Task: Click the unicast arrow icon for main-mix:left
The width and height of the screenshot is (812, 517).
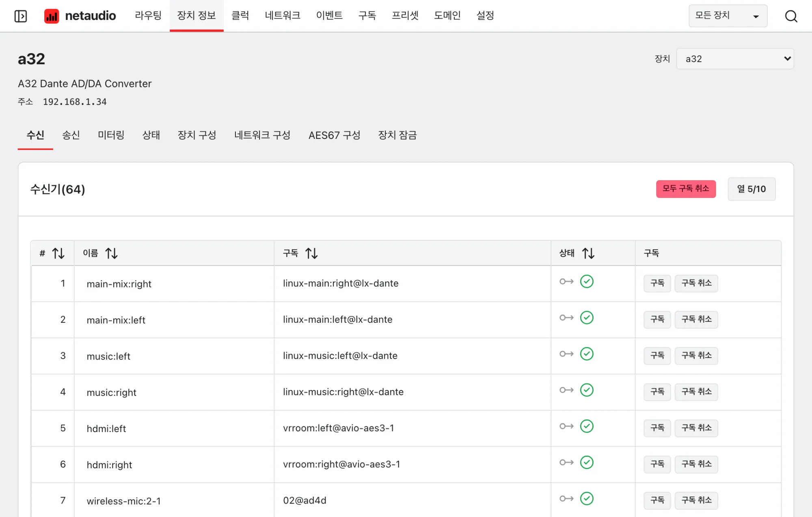Action: click(x=566, y=318)
